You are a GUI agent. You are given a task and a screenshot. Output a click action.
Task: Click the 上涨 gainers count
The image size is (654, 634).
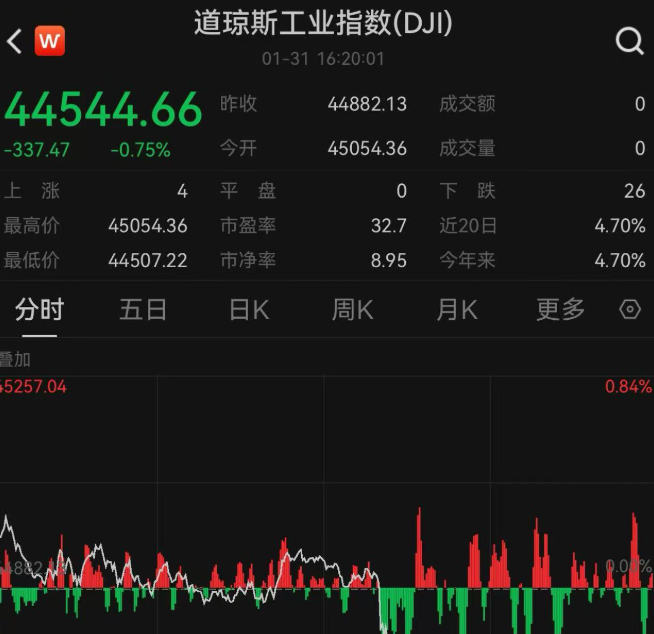point(182,191)
